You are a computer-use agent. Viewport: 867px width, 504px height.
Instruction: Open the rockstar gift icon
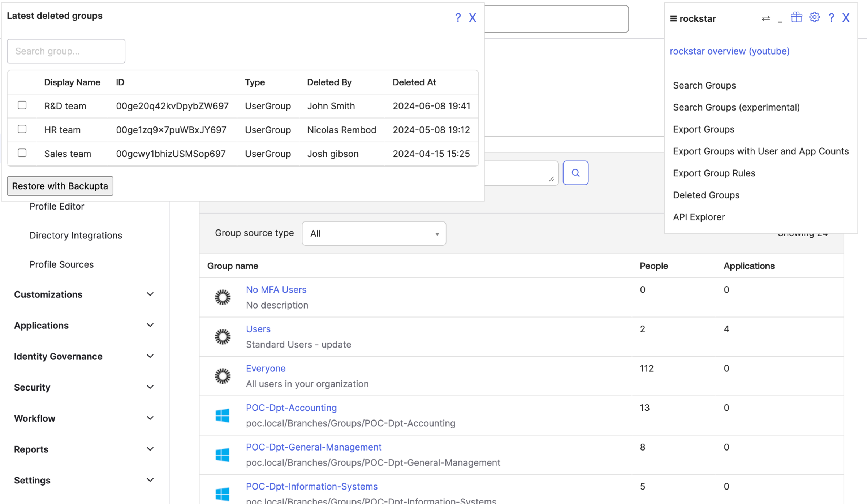tap(796, 17)
